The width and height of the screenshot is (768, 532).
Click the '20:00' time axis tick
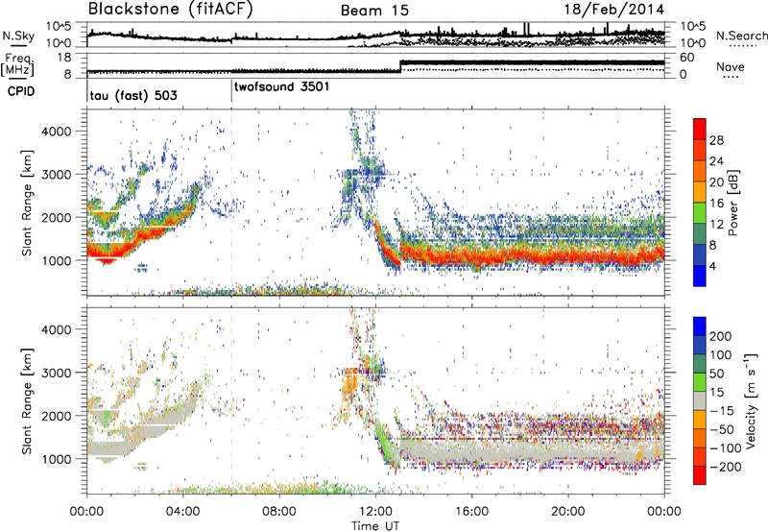click(567, 512)
